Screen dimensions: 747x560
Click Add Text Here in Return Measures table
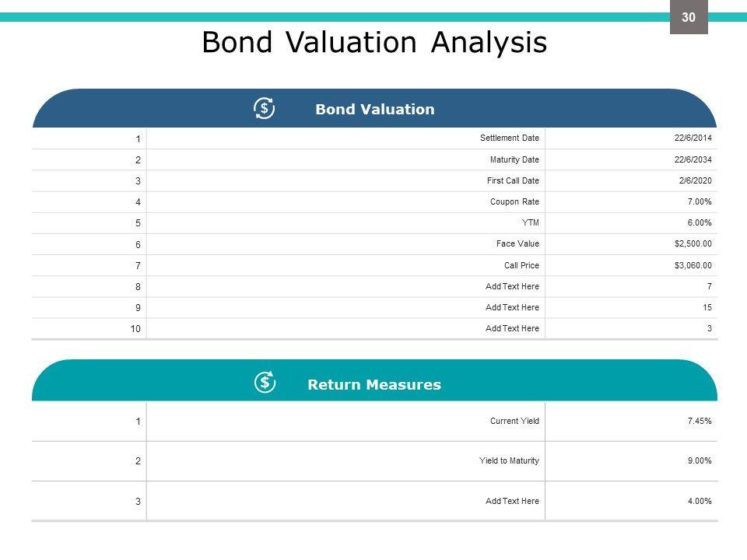point(512,501)
